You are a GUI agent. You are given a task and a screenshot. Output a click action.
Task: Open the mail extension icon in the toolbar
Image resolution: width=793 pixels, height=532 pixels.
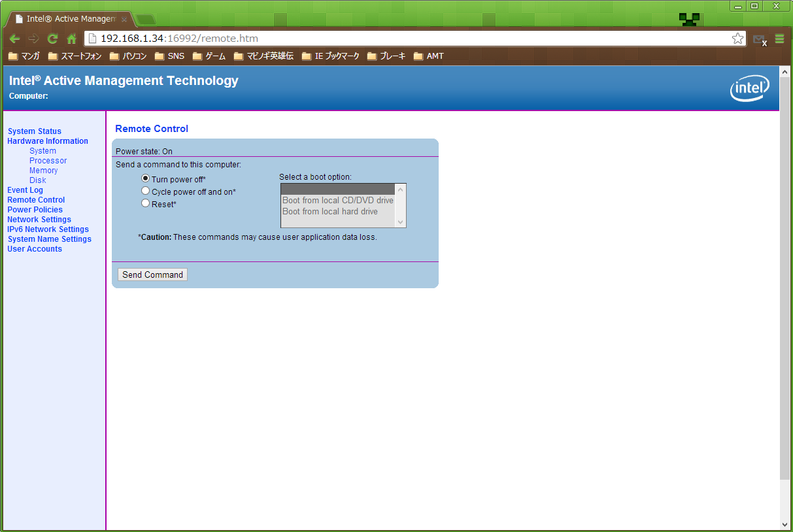(759, 39)
